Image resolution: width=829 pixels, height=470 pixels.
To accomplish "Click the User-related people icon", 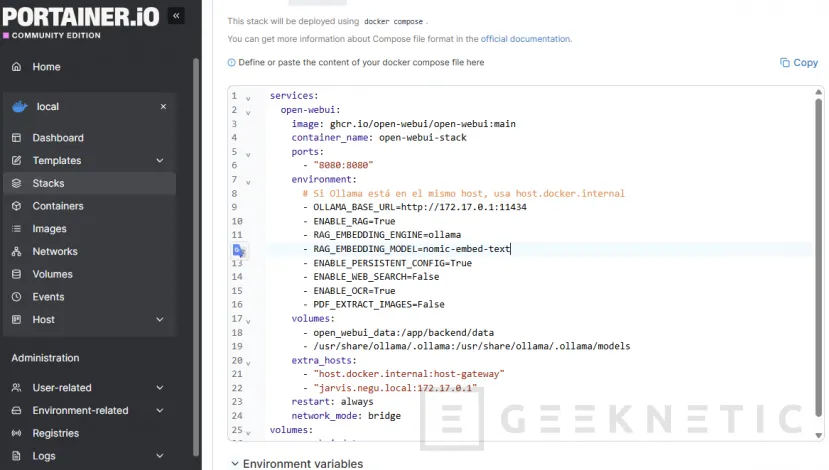I will point(16,388).
